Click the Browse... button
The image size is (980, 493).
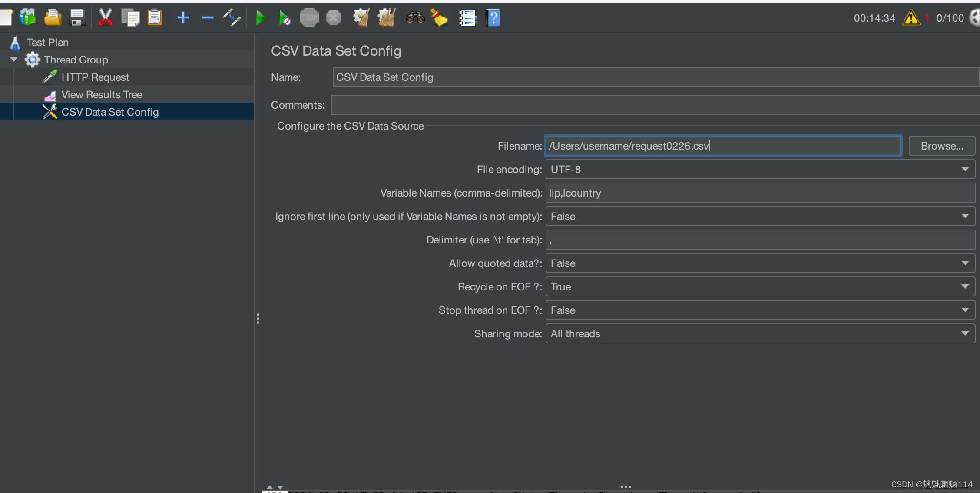[x=941, y=146]
